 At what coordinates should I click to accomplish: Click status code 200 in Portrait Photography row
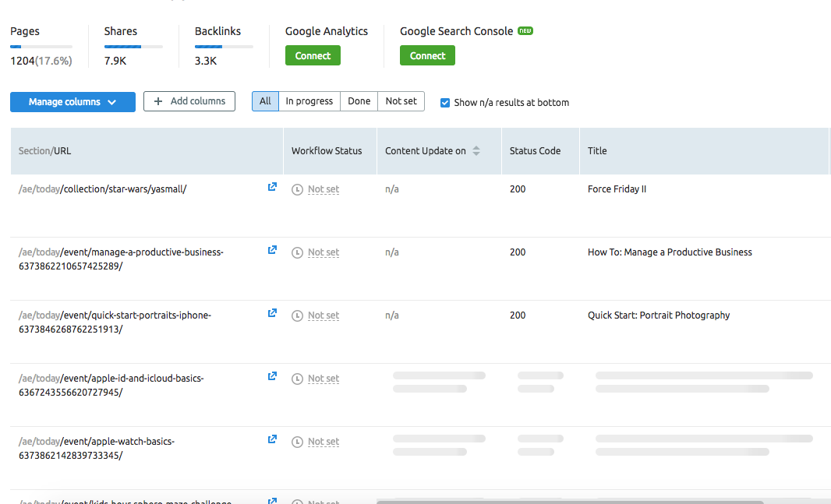tap(518, 315)
